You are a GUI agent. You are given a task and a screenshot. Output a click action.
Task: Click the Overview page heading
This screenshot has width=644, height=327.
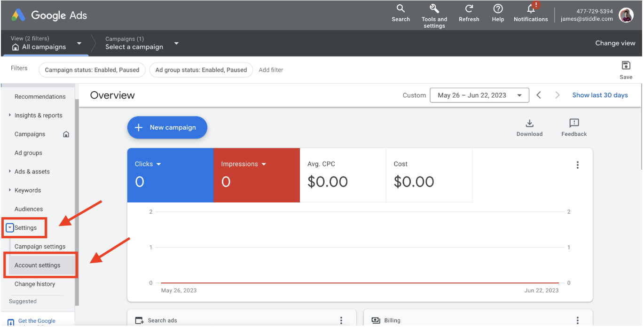[x=112, y=95]
